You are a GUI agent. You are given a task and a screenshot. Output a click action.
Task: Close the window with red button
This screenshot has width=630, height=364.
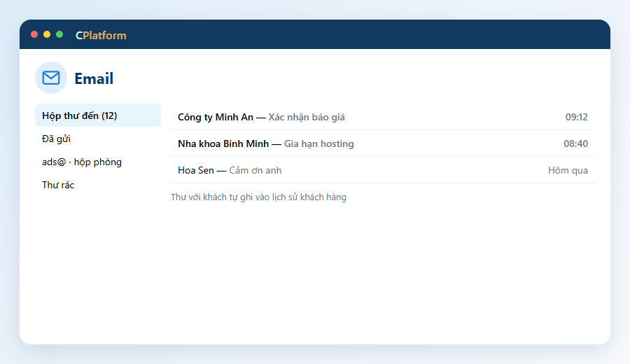(34, 34)
